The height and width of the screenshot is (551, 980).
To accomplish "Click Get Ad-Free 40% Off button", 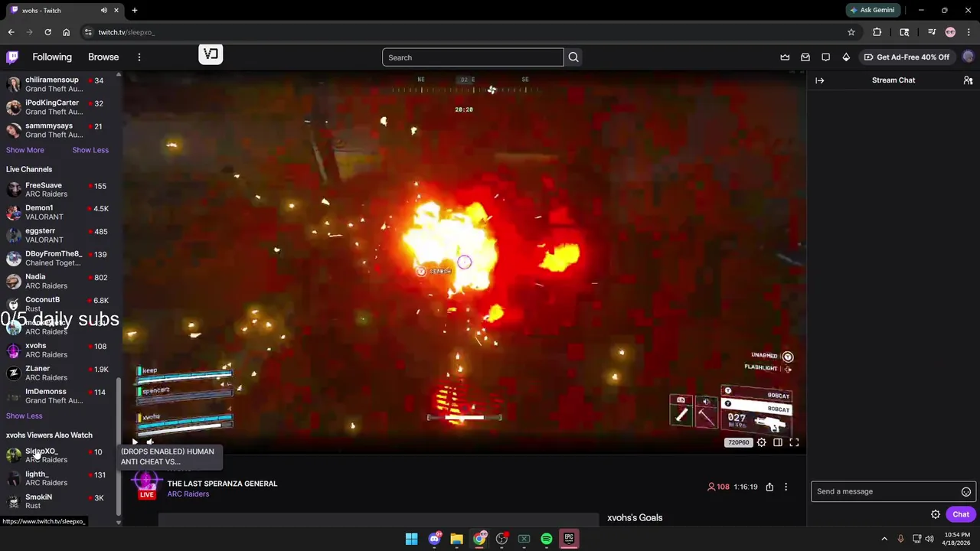I will 906,57.
